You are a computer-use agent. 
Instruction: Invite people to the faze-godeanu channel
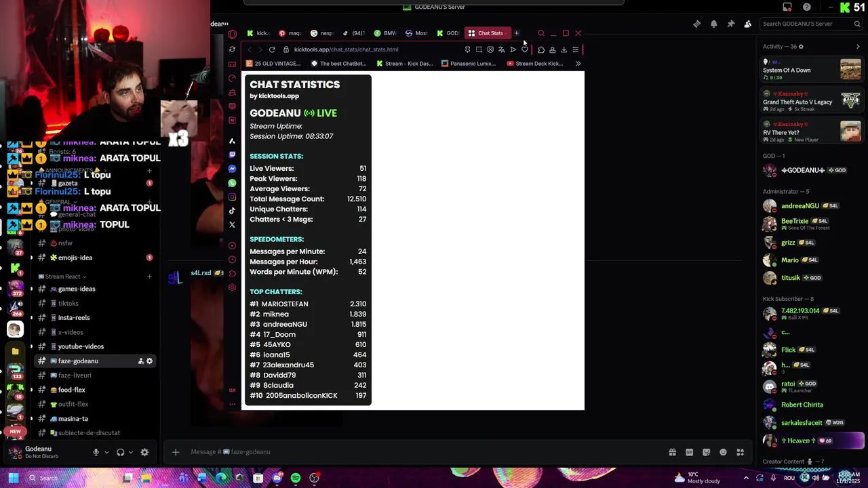point(140,361)
